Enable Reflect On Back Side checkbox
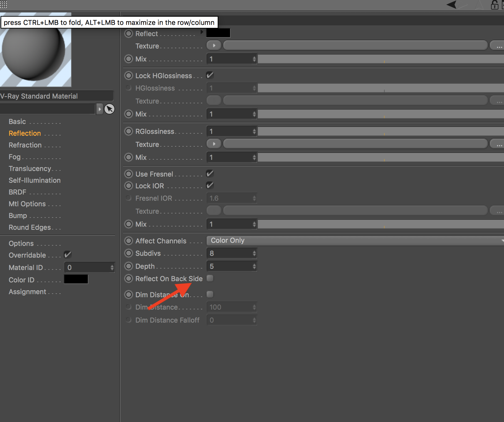The height and width of the screenshot is (422, 504). tap(210, 278)
